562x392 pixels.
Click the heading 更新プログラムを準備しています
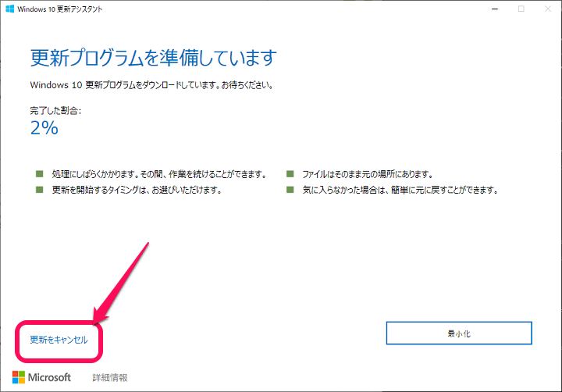[154, 58]
